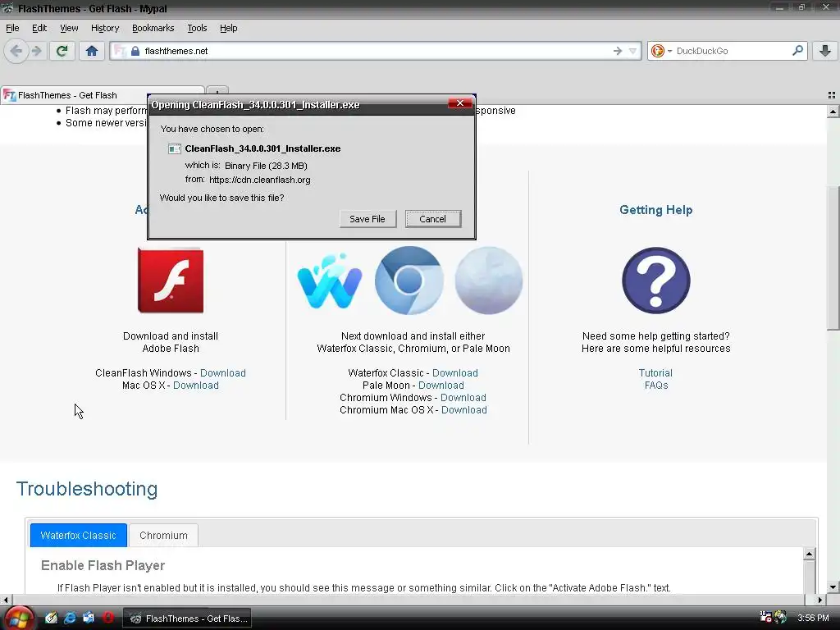
Task: Click the FlashThemes favicon in address bar
Action: pos(120,51)
